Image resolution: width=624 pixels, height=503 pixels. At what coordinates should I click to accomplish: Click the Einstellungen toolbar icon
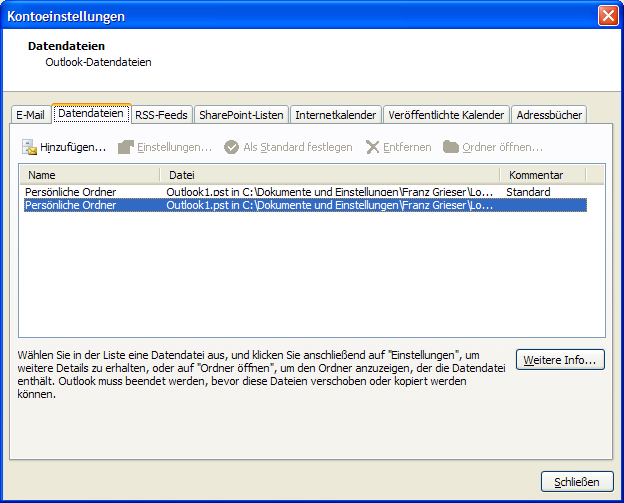(126, 147)
